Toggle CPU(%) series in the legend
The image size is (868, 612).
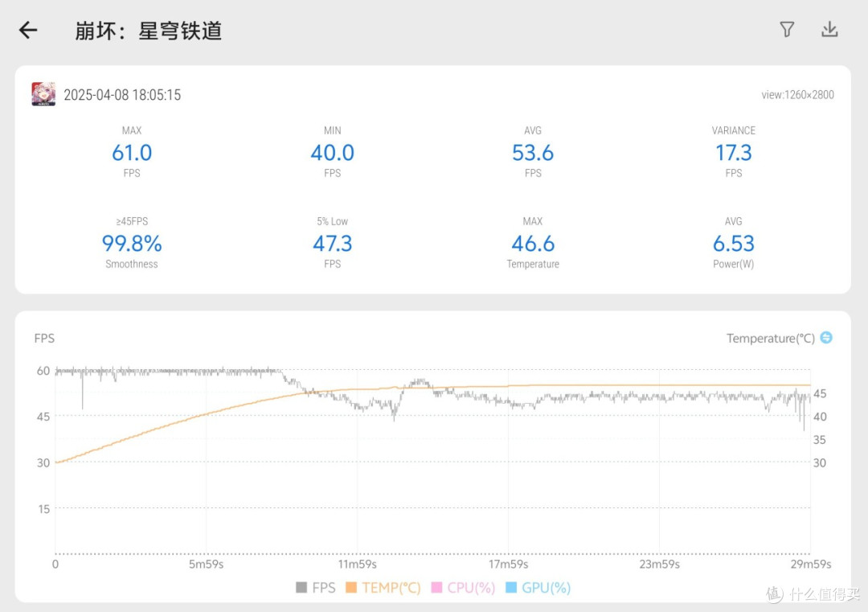pos(464,588)
